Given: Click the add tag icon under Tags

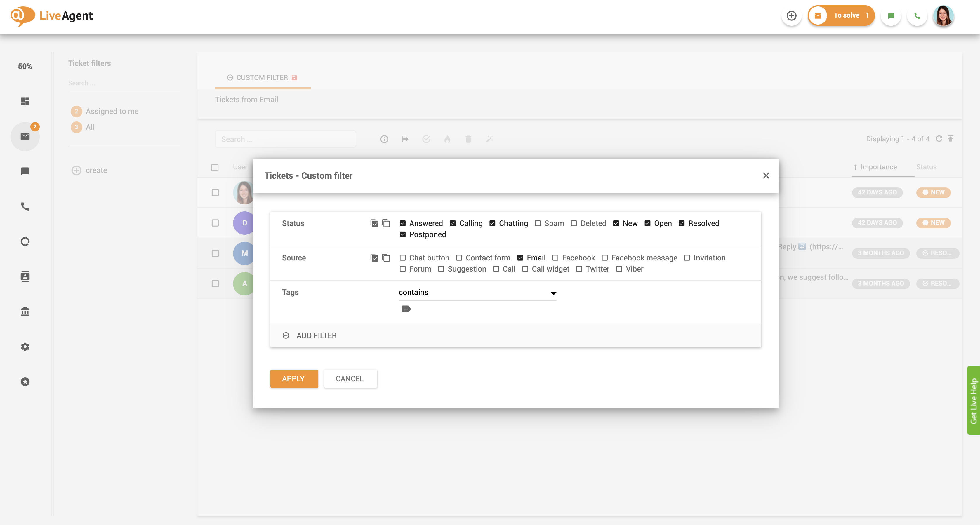Looking at the screenshot, I should coord(406,309).
